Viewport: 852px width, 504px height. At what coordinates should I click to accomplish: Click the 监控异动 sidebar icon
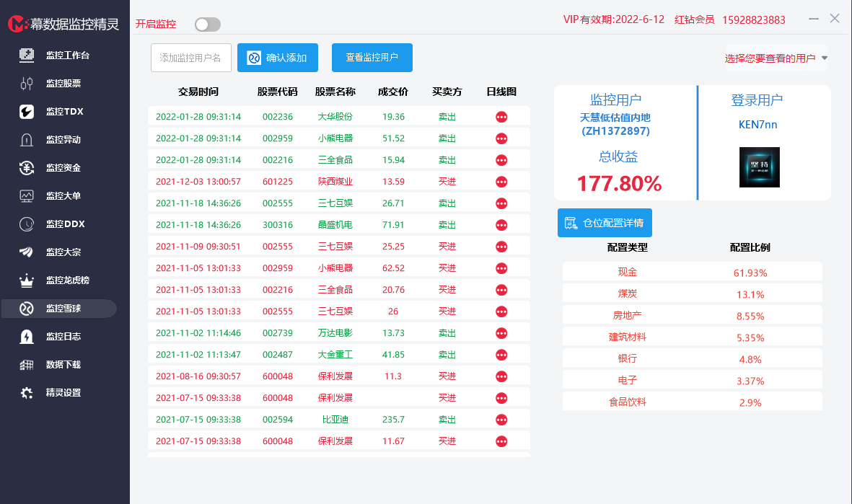(26, 140)
